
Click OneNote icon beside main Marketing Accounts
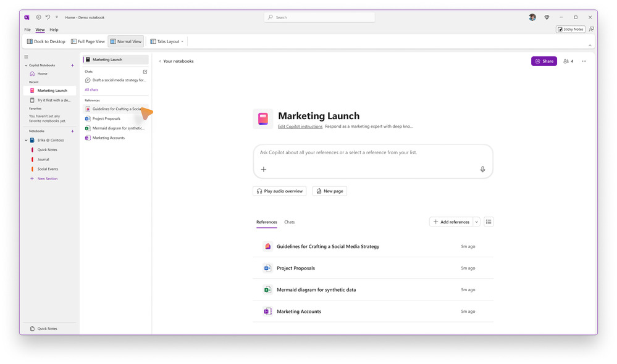[x=267, y=312]
